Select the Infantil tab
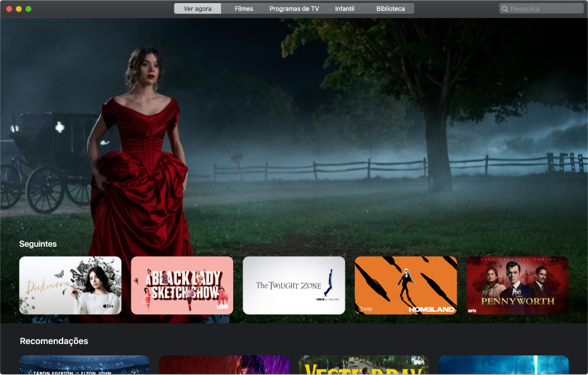The image size is (588, 375). [x=345, y=9]
